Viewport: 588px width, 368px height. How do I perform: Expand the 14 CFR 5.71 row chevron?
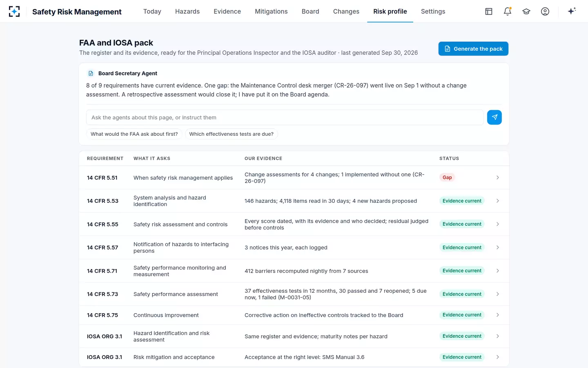[497, 271]
